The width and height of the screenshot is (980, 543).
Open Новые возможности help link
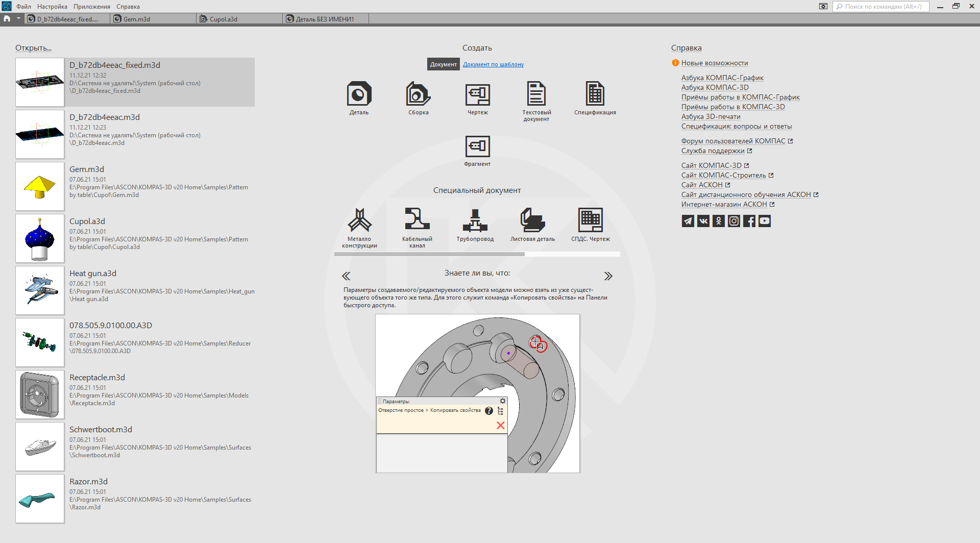(715, 63)
